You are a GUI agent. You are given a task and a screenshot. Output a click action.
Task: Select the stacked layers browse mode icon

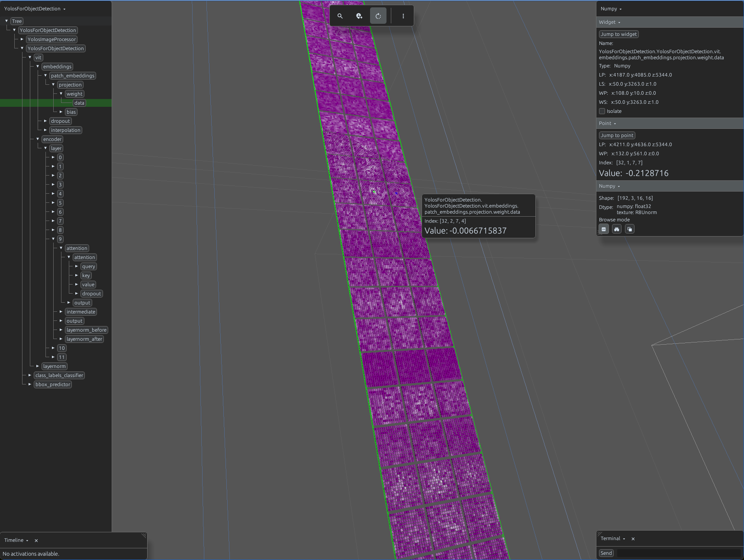pos(630,229)
